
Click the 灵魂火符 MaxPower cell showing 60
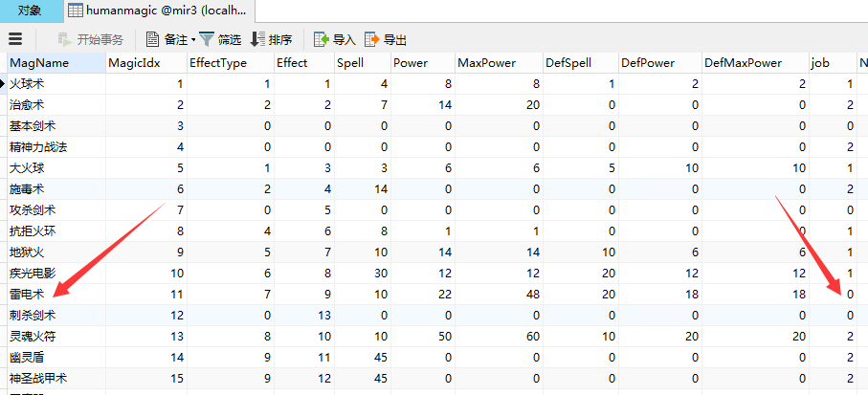click(x=496, y=336)
